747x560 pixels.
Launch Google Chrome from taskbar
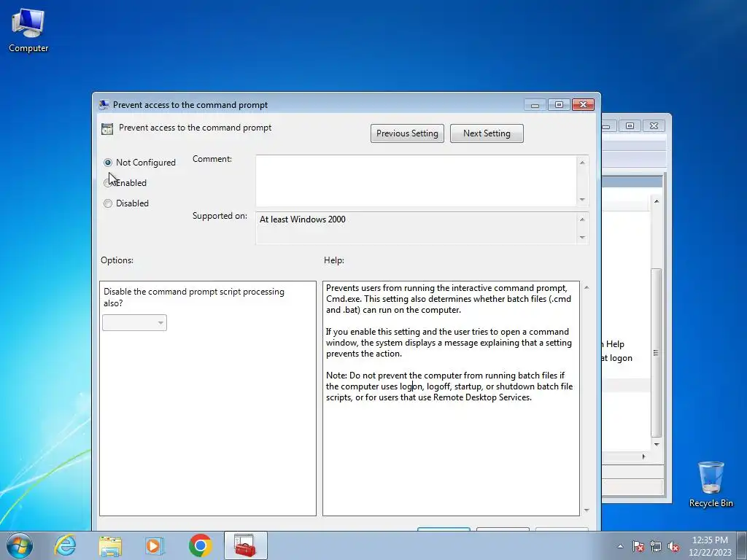pos(200,545)
